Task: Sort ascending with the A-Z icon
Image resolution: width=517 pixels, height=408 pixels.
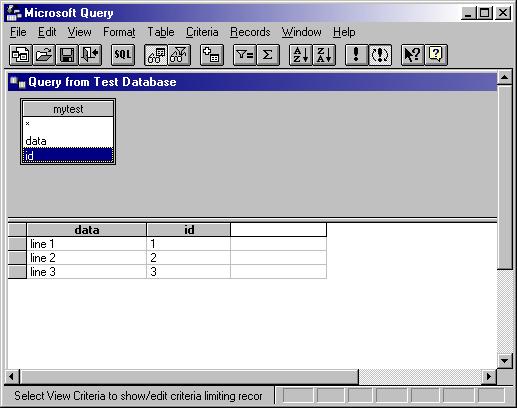Action: pos(301,55)
